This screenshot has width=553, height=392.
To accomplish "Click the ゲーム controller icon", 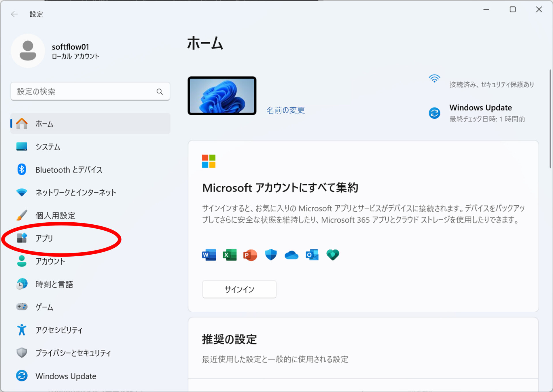I will 22,307.
